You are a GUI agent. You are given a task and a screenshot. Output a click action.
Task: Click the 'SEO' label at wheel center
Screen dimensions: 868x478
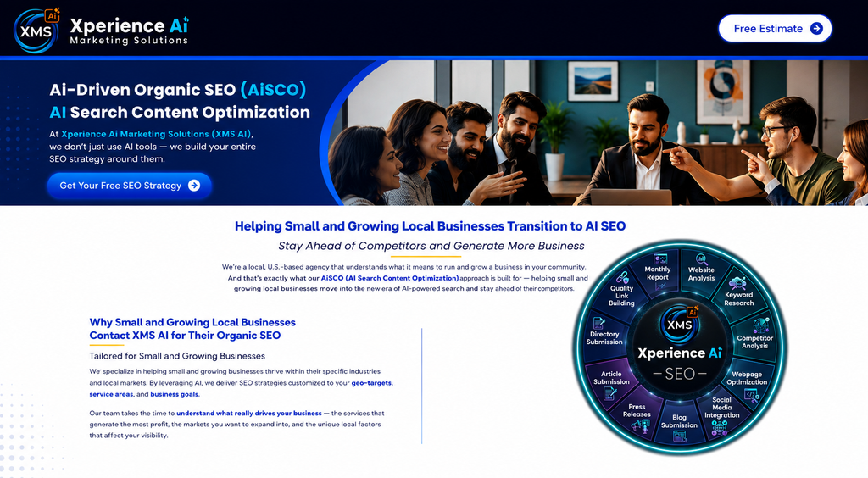680,374
